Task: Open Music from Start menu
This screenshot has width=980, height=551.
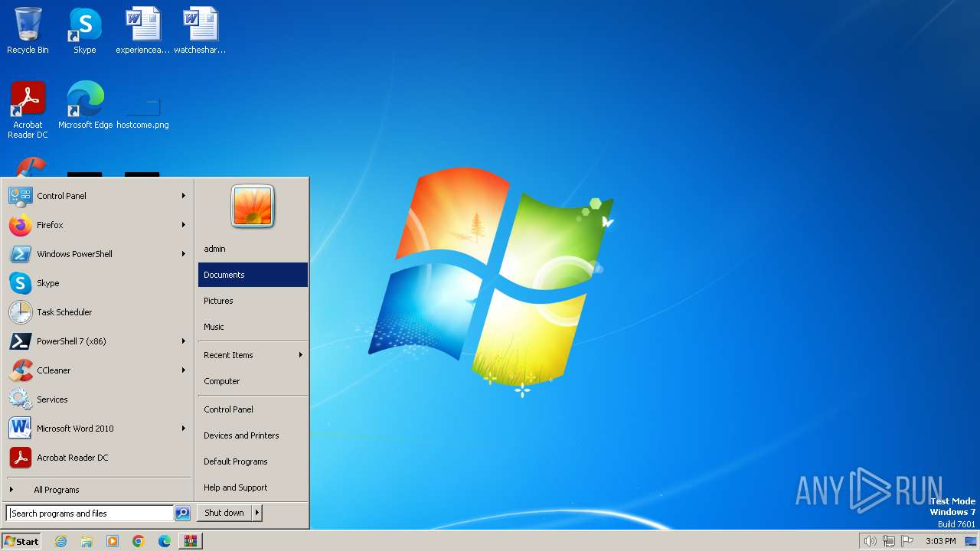Action: coord(253,327)
